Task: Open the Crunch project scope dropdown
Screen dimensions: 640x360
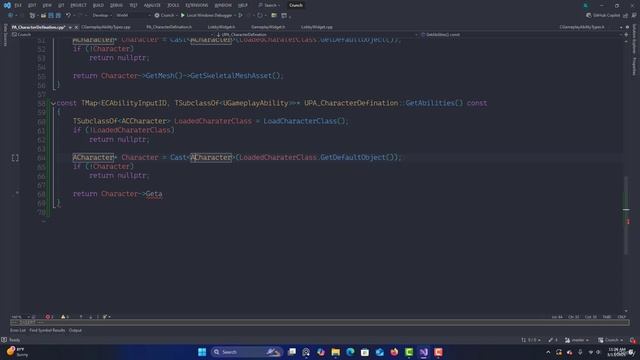Action: click(112, 35)
